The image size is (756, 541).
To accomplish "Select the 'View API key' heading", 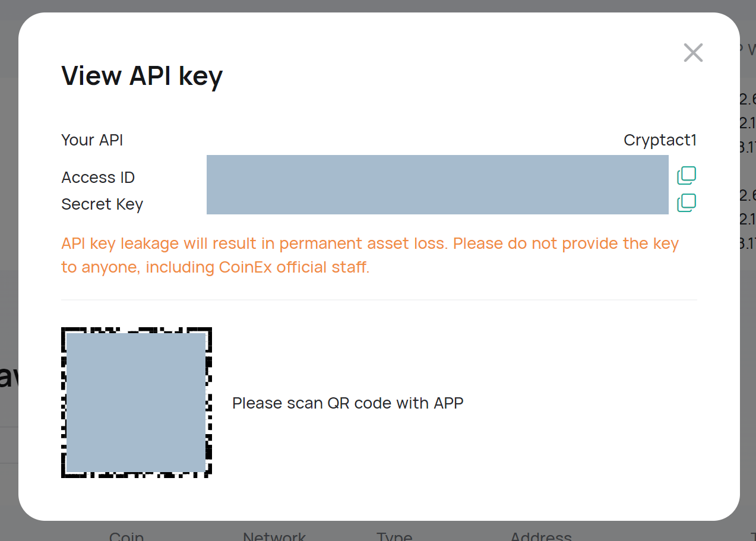I will tap(142, 76).
